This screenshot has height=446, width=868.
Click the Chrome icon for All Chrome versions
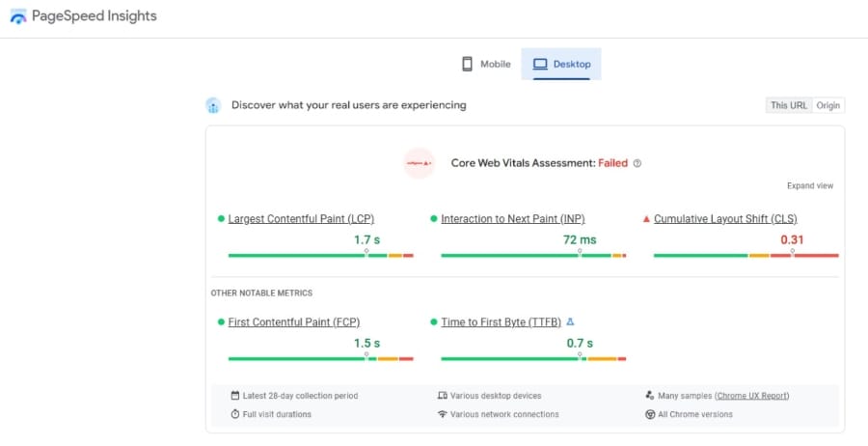point(650,414)
